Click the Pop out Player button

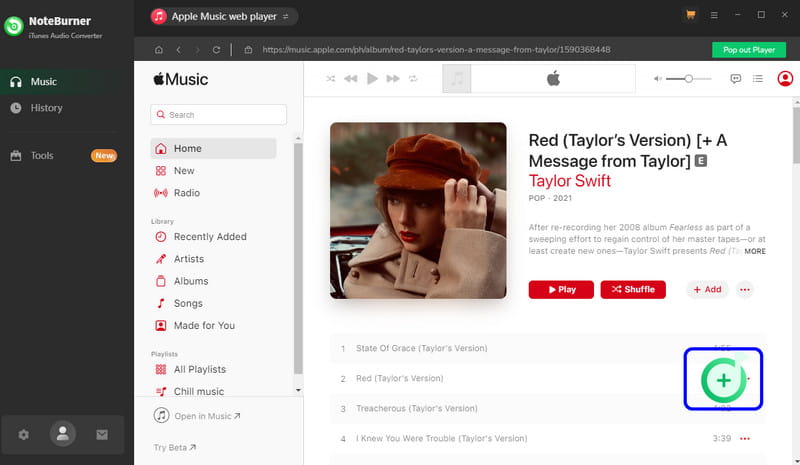(x=748, y=50)
